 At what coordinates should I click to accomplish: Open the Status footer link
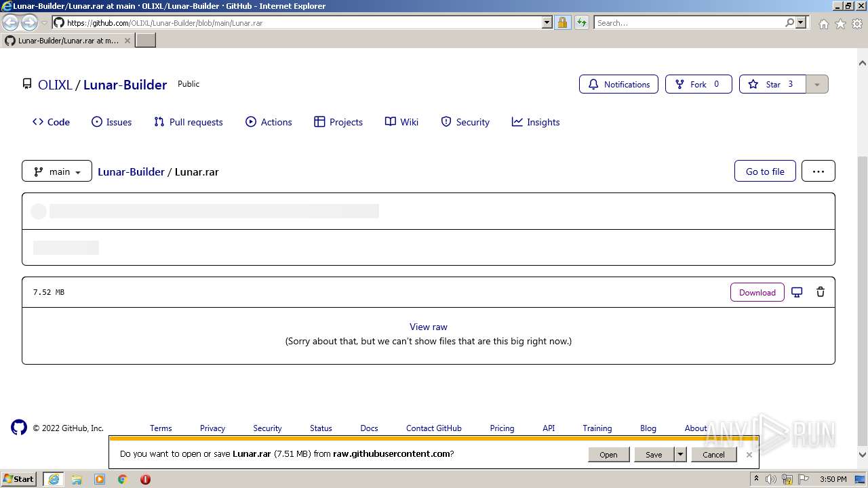[321, 428]
